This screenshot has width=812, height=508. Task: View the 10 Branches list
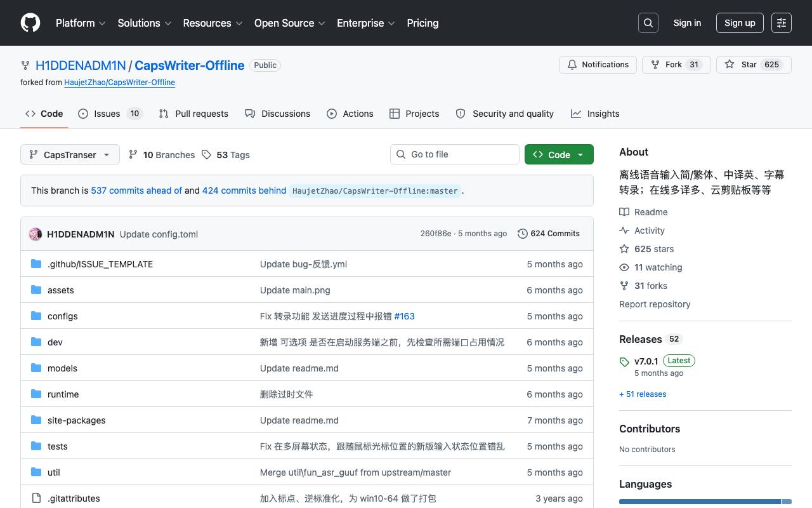(161, 155)
